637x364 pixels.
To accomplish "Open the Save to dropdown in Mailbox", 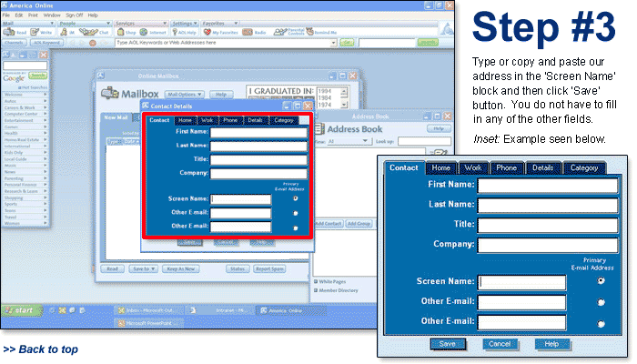I will pos(141,268).
